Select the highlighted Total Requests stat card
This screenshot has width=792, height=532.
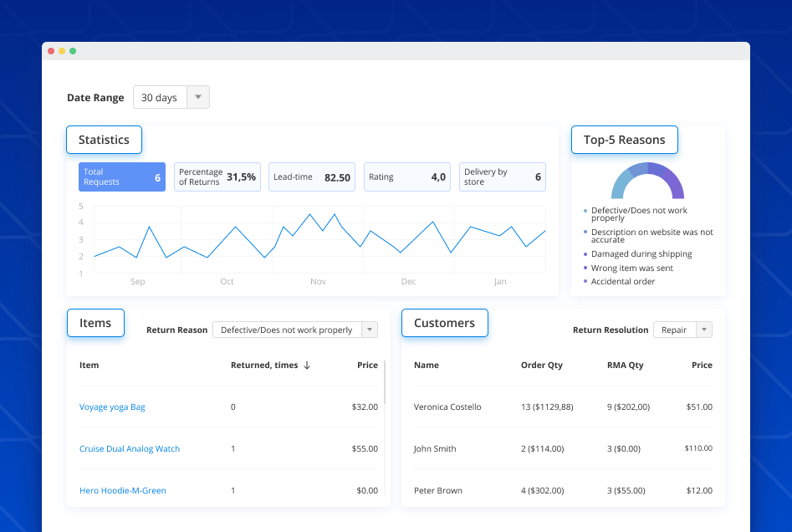[121, 176]
